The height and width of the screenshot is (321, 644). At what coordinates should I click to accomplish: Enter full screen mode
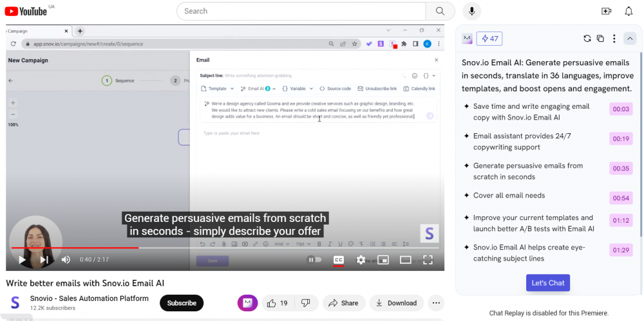coord(428,260)
